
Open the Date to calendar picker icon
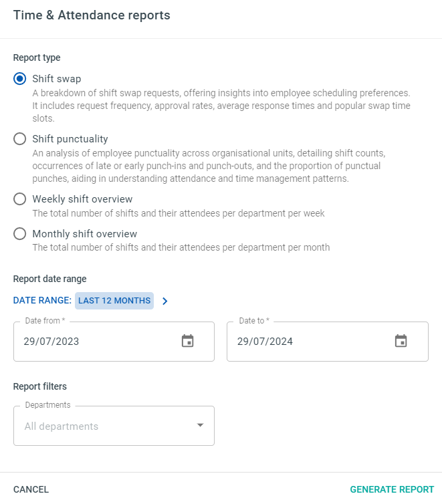click(401, 341)
